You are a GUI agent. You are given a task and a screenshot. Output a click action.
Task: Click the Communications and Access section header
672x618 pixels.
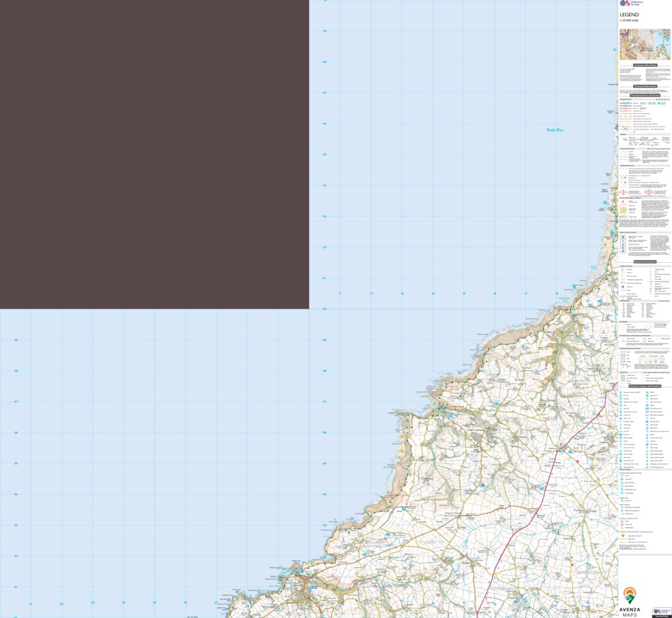tap(645, 95)
